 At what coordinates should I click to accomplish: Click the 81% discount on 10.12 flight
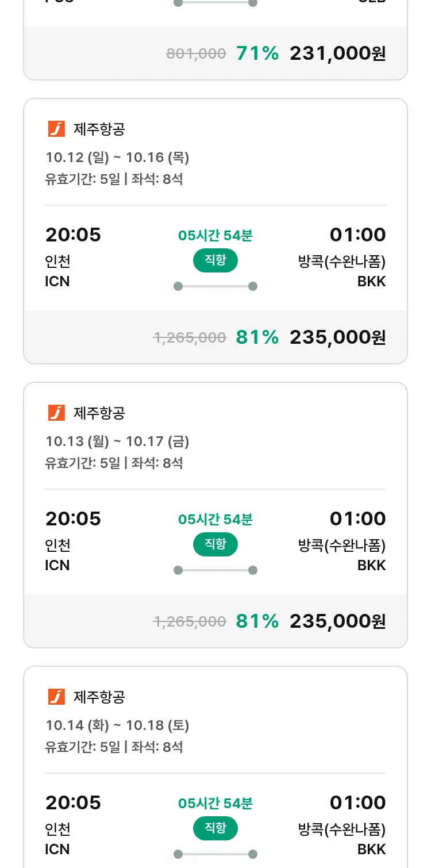click(x=257, y=337)
